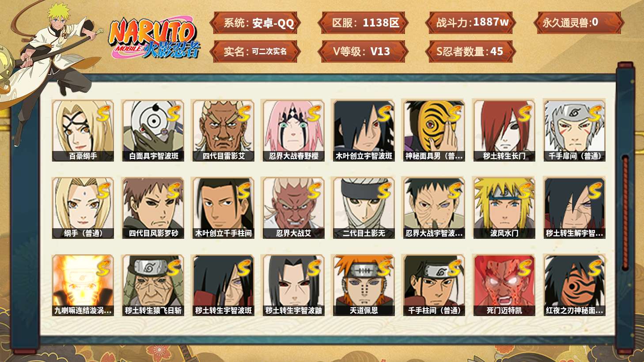This screenshot has height=362, width=644.
Task: Select the 秽土转生宇智波鼬 thumbnail
Action: pyautogui.click(x=293, y=285)
